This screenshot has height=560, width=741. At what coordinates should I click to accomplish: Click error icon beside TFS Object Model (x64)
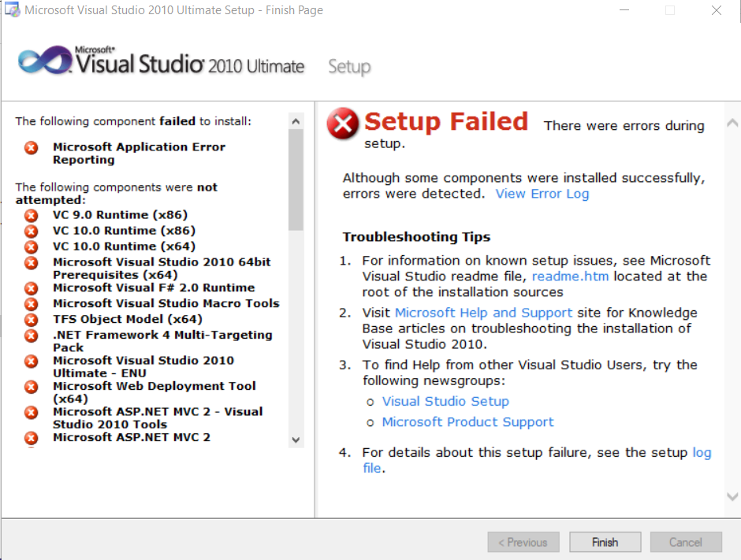tap(31, 320)
